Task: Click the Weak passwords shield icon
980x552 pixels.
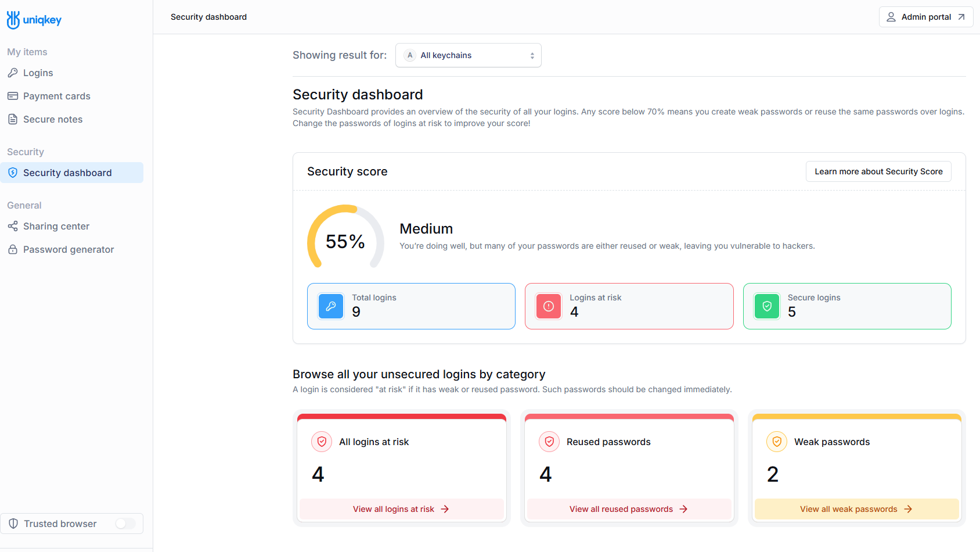Action: pos(777,442)
